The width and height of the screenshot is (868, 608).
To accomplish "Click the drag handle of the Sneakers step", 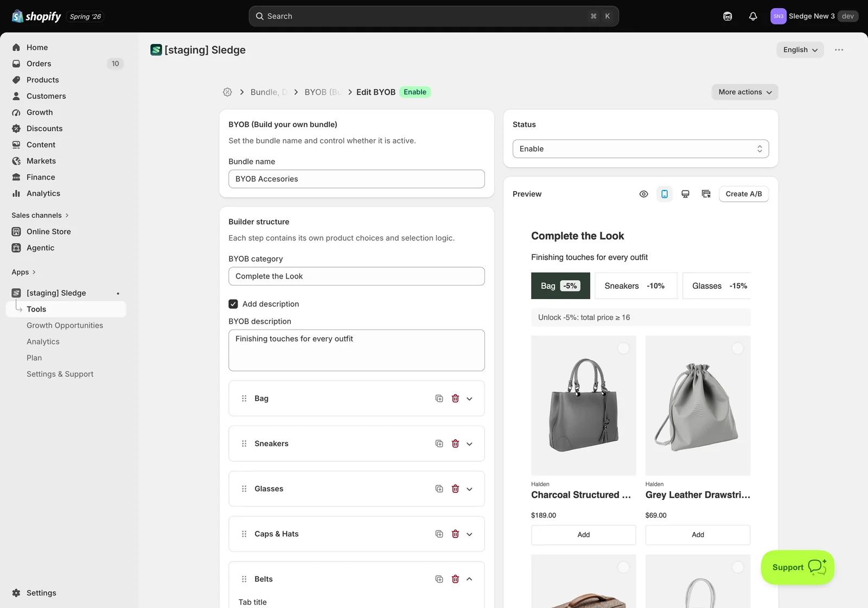I will (x=244, y=444).
